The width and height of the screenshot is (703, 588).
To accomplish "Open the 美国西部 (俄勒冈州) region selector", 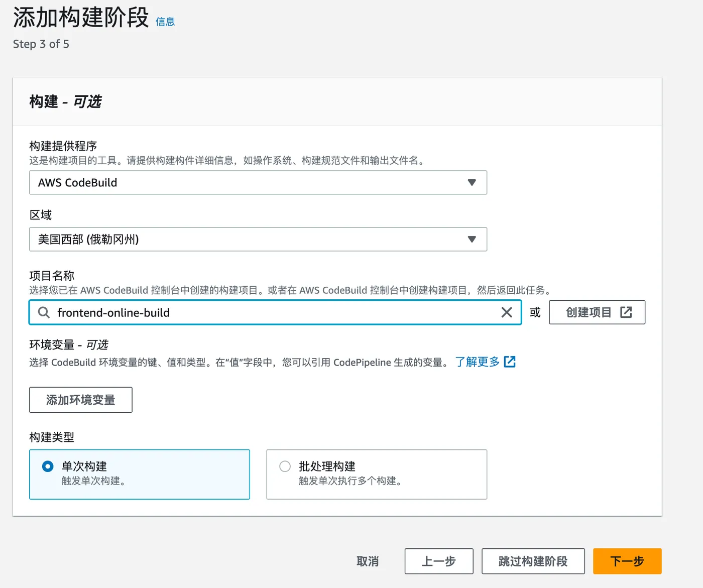I will 251,240.
